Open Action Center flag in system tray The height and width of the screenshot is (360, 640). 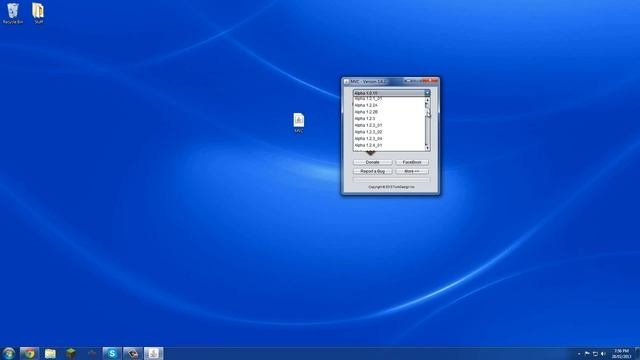pyautogui.click(x=587, y=353)
